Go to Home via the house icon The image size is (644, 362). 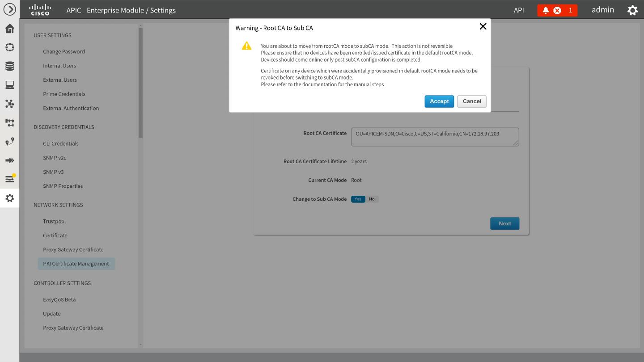click(9, 29)
